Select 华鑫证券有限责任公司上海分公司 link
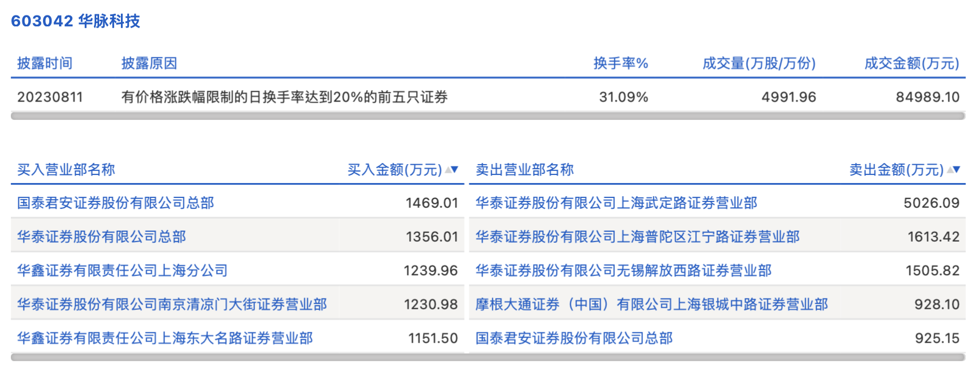 122,271
